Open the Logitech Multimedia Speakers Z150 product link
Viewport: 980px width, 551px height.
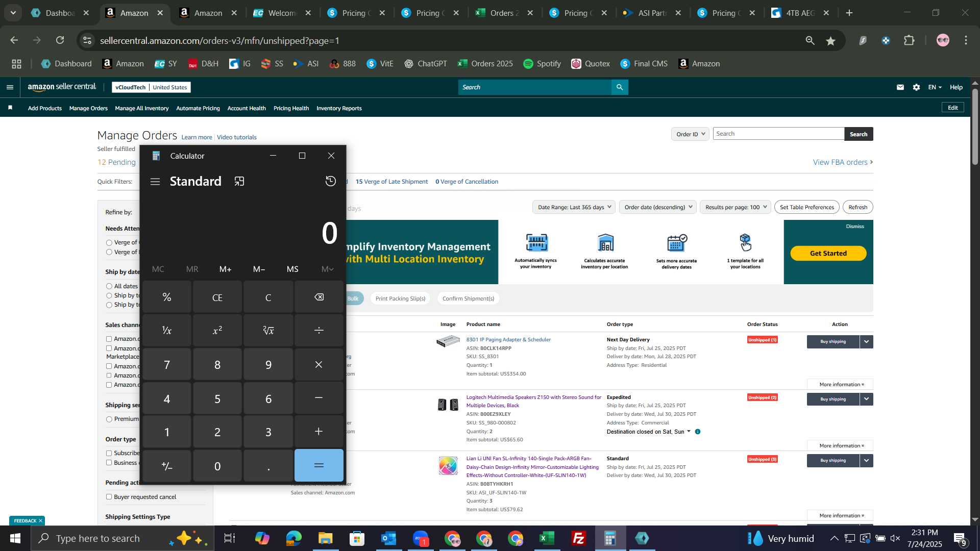pos(534,402)
